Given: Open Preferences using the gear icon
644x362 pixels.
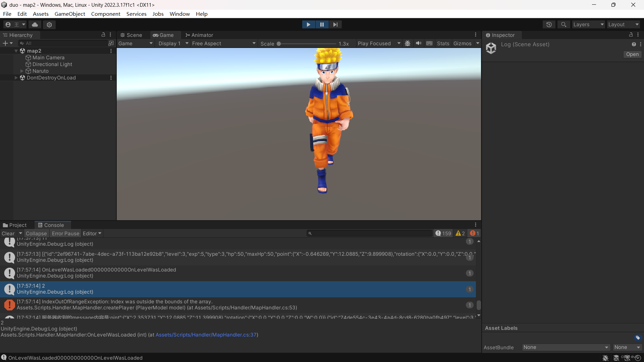Looking at the screenshot, I should point(49,24).
